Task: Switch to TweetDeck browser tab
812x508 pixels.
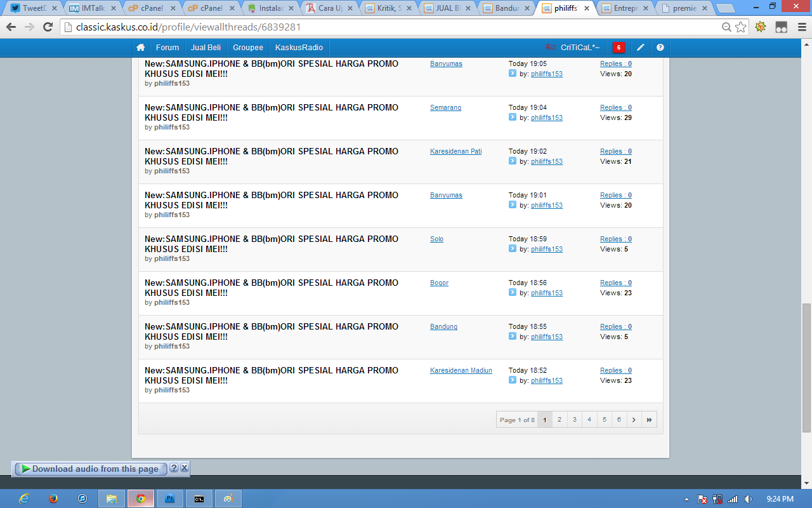Action: click(x=34, y=8)
